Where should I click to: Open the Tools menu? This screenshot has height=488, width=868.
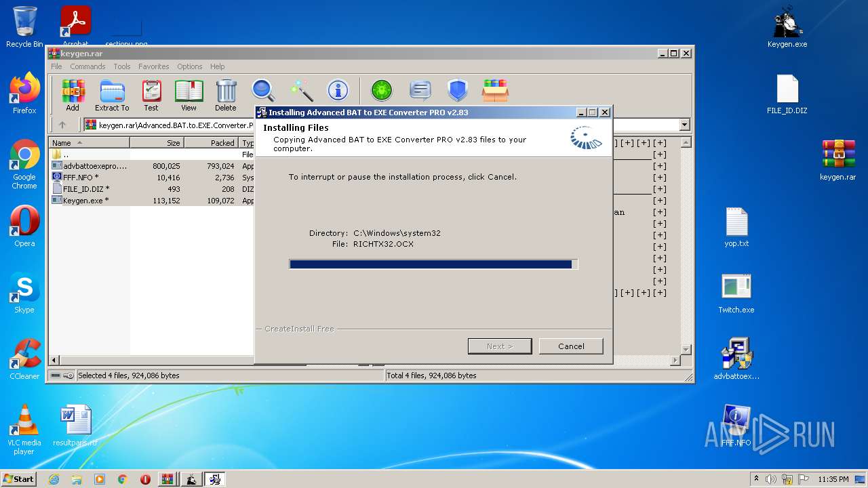(122, 66)
